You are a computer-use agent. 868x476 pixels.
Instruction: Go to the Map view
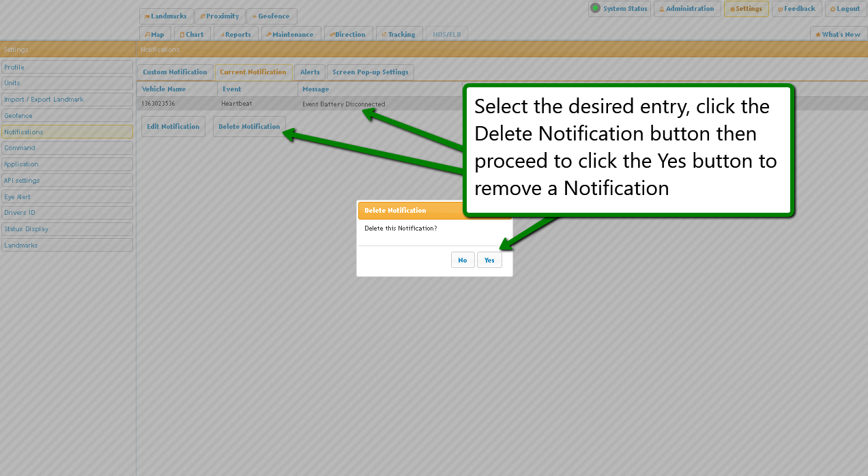pyautogui.click(x=154, y=34)
